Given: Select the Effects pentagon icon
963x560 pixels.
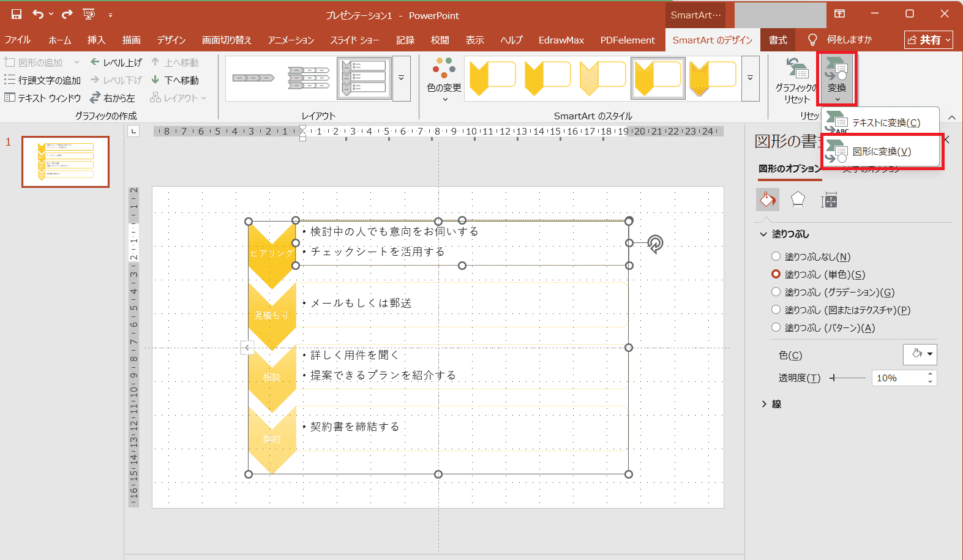Looking at the screenshot, I should (x=798, y=200).
